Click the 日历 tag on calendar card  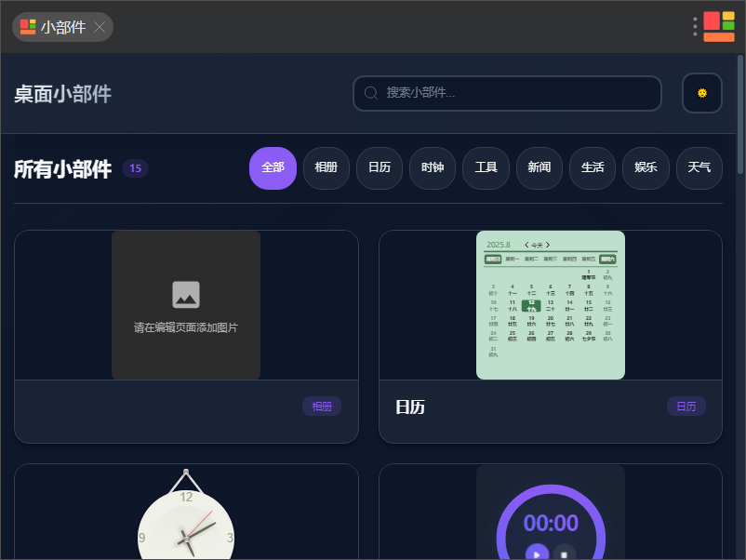[686, 407]
